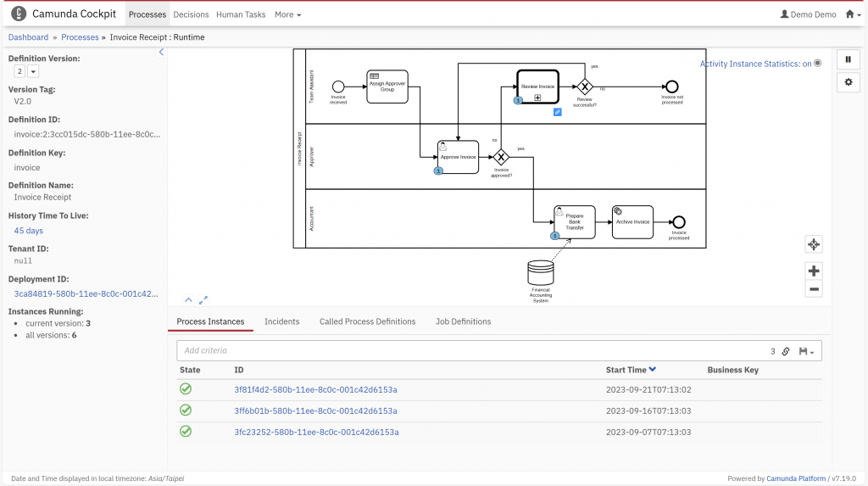
Task: Copy search link with chain icon
Action: coord(786,351)
